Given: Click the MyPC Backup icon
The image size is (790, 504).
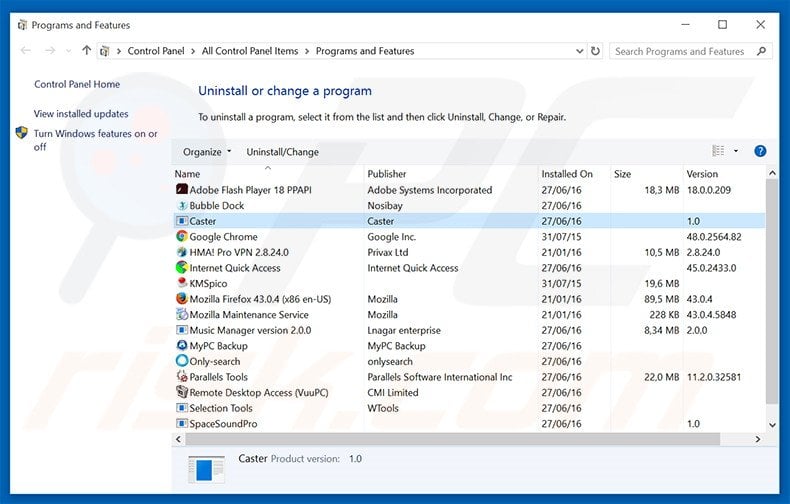Looking at the screenshot, I should coord(181,346).
